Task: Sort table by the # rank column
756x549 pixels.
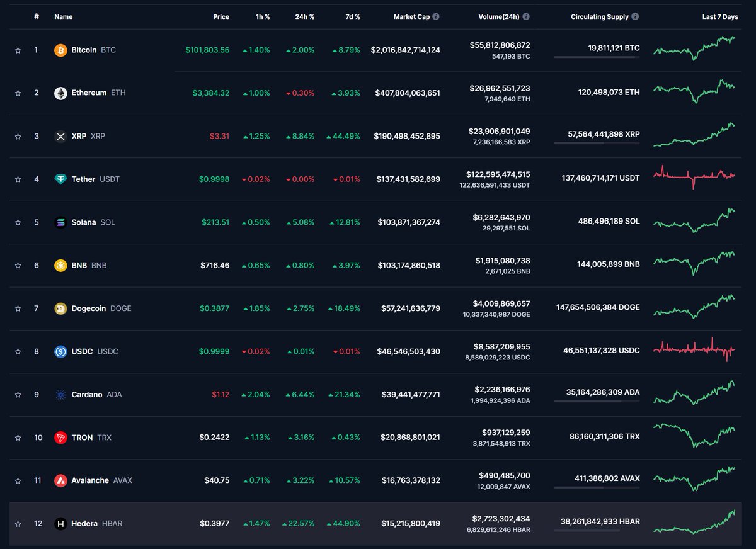Action: tap(37, 17)
